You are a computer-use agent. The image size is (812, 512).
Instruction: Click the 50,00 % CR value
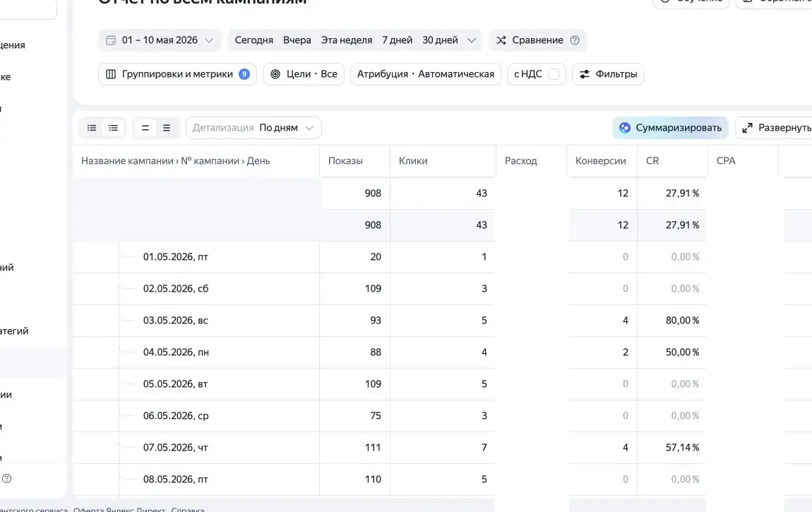point(682,352)
